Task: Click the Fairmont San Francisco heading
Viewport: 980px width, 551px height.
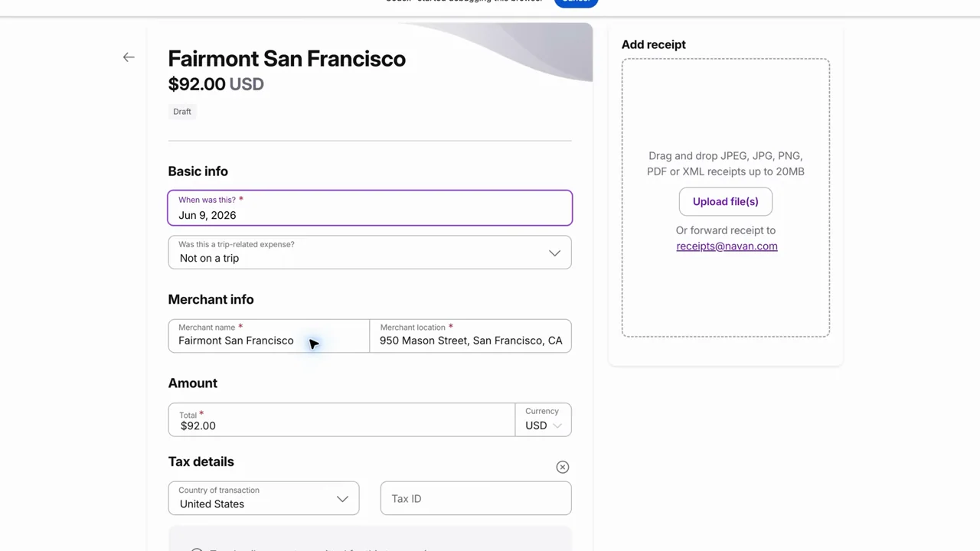Action: tap(287, 59)
